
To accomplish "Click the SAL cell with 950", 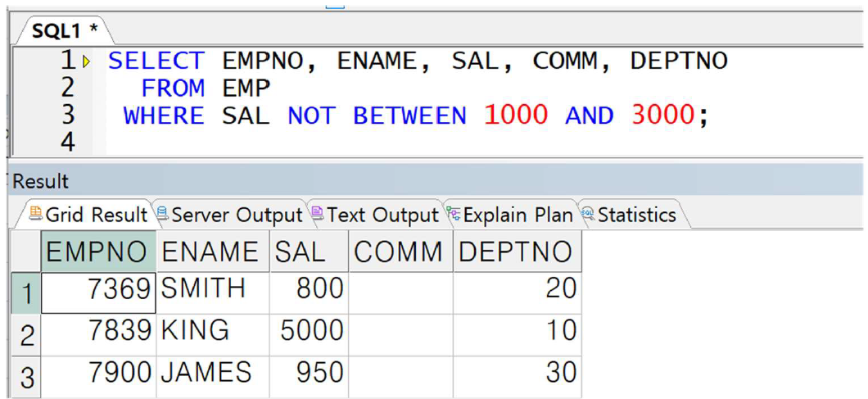I will click(x=309, y=377).
